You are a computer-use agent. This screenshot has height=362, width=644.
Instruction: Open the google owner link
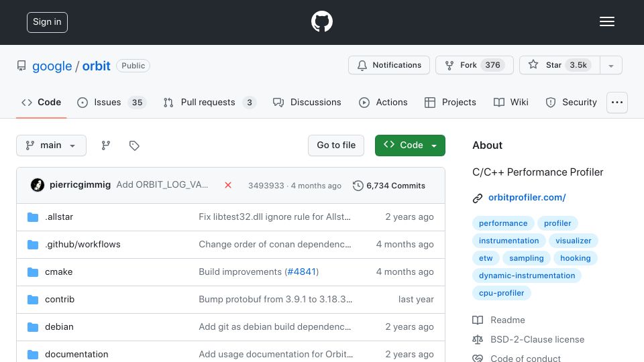pyautogui.click(x=52, y=66)
